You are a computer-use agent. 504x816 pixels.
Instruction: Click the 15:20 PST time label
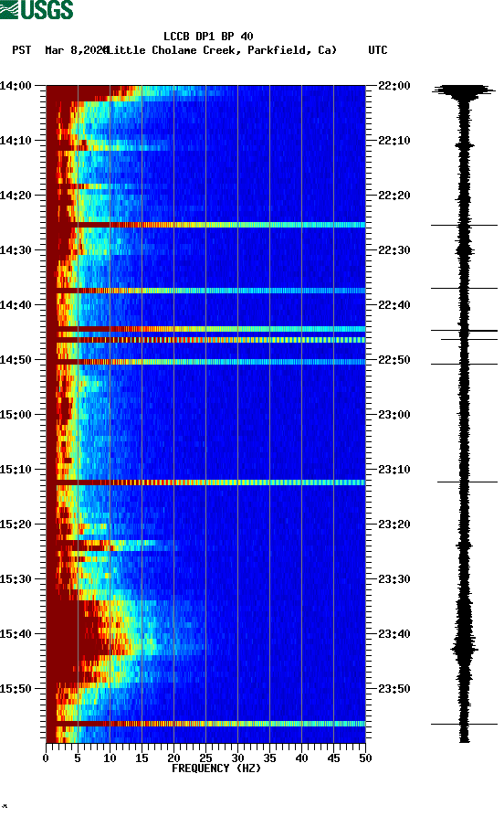pyautogui.click(x=16, y=525)
